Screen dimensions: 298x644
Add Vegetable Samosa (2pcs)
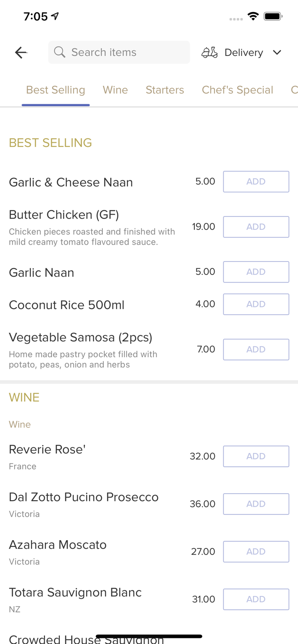(256, 349)
